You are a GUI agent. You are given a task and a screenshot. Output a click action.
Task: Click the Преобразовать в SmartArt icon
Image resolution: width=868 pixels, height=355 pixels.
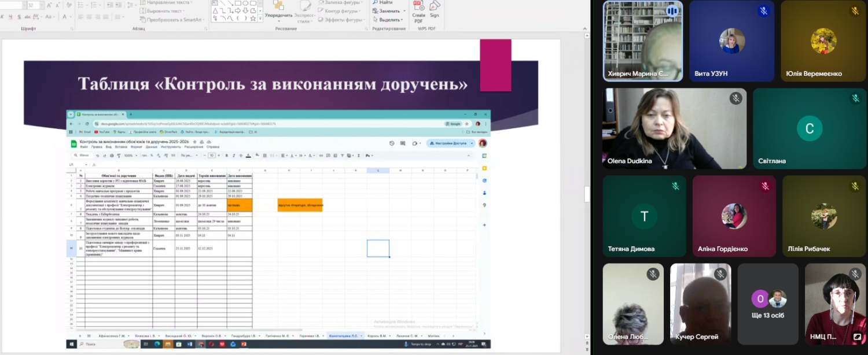click(x=142, y=20)
